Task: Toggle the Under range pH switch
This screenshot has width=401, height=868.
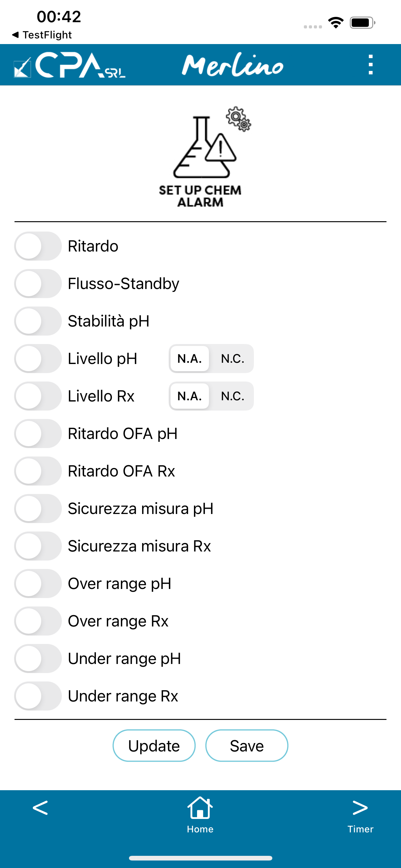Action: point(38,658)
